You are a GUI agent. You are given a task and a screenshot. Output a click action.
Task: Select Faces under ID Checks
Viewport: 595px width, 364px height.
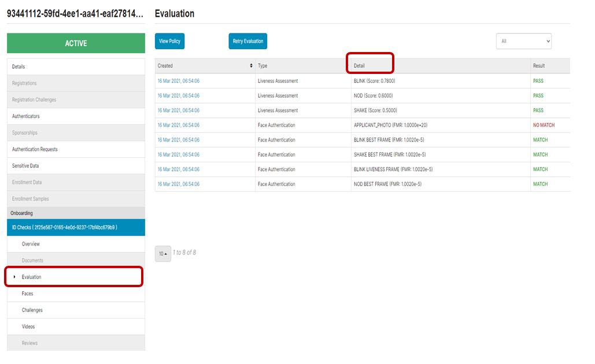[x=27, y=294]
